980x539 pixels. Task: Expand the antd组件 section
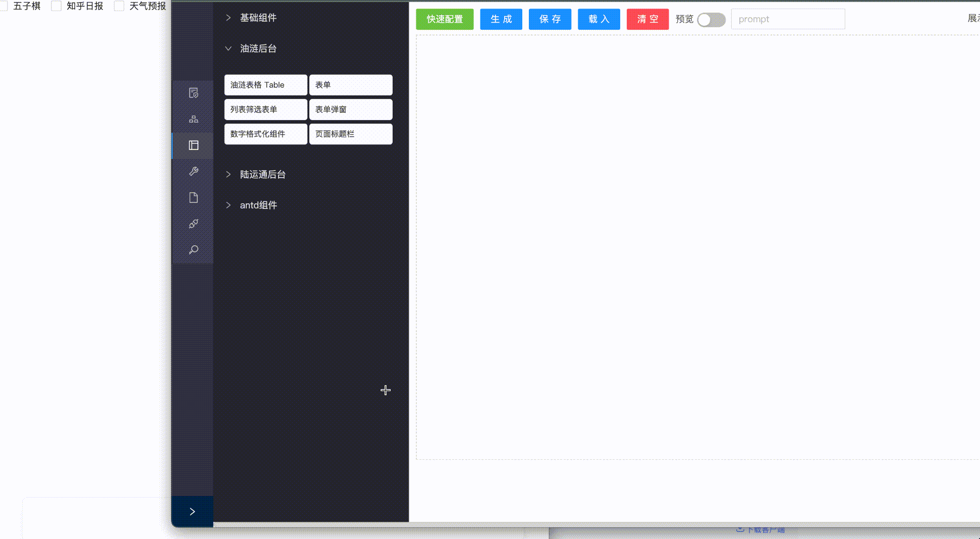[x=258, y=205]
